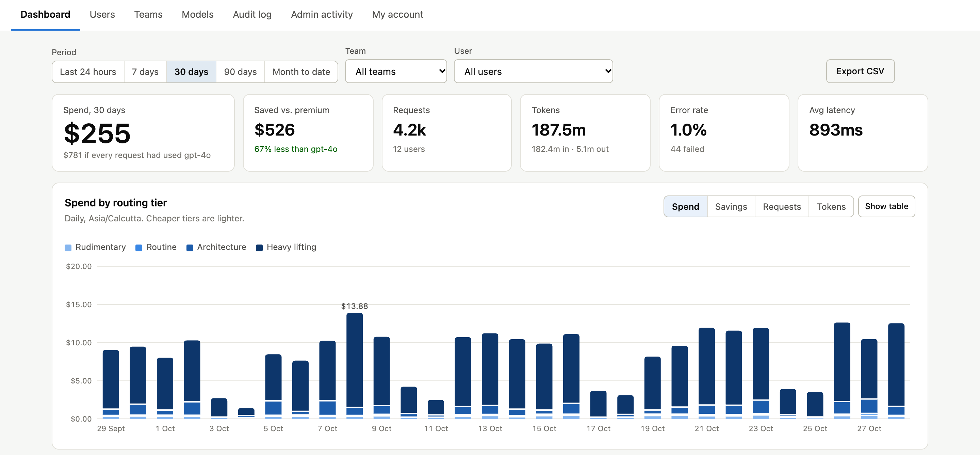Click the 1.0% error rate value
Image resolution: width=980 pixels, height=455 pixels.
[688, 130]
